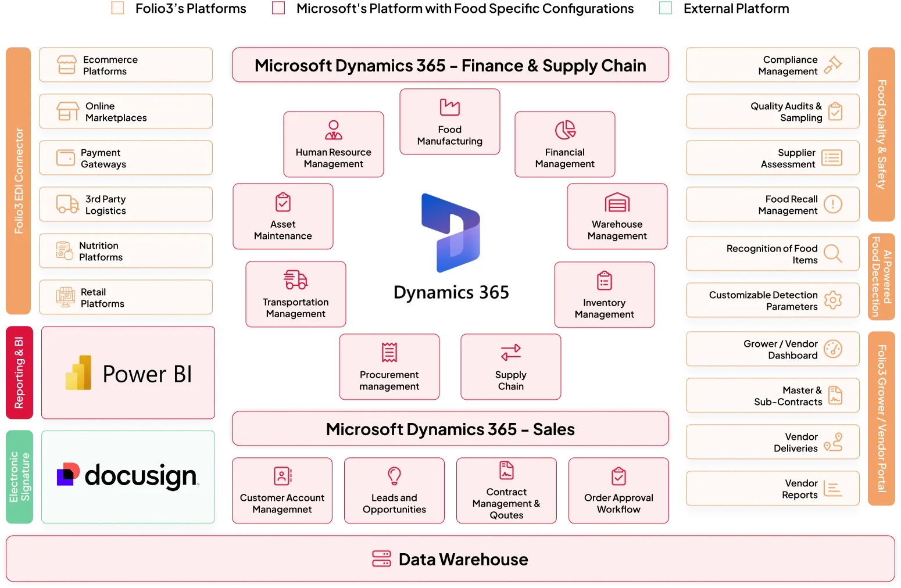Screen dimensions: 901x588
Task: Click the Data Warehouse text
Action: tap(463, 560)
